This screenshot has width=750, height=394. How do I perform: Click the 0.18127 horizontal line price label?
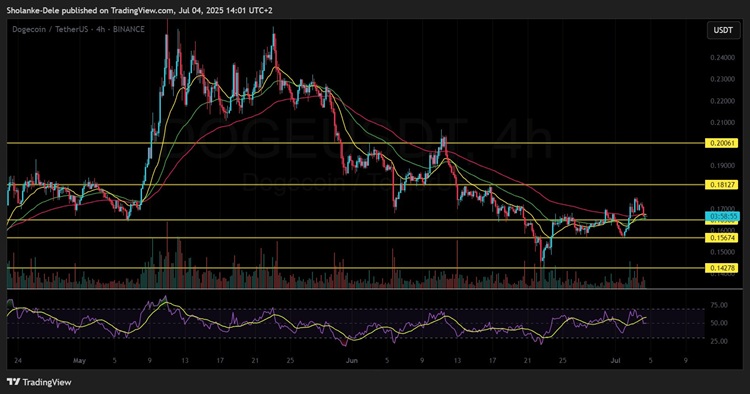(721, 185)
